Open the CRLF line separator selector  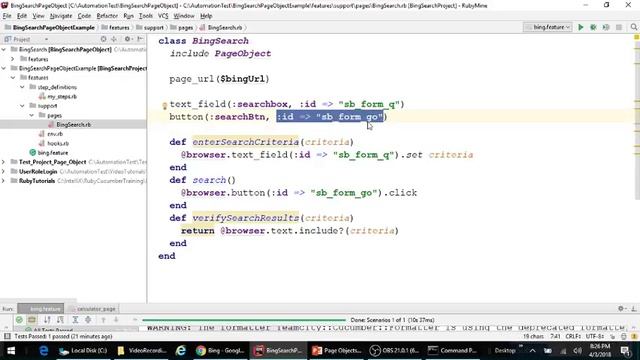click(x=573, y=336)
